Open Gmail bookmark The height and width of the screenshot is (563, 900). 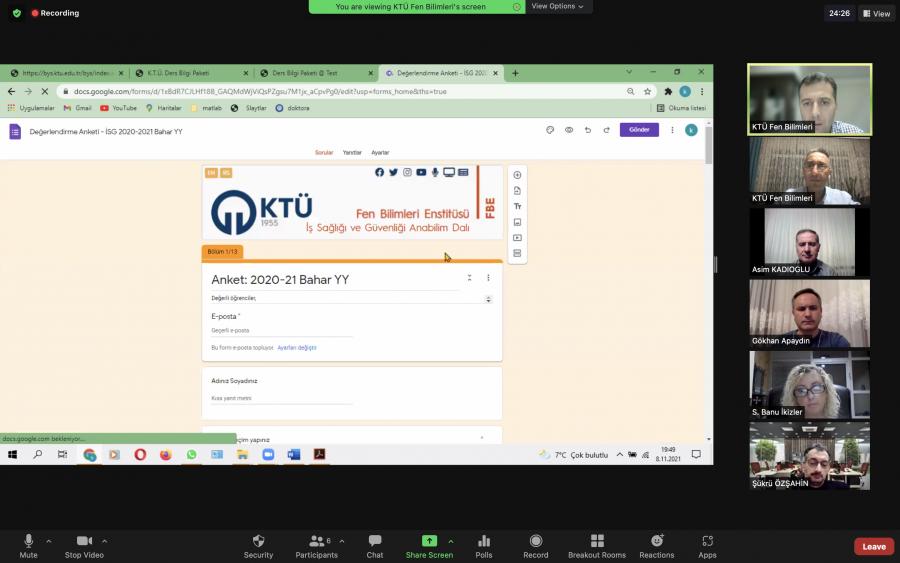pyautogui.click(x=77, y=108)
